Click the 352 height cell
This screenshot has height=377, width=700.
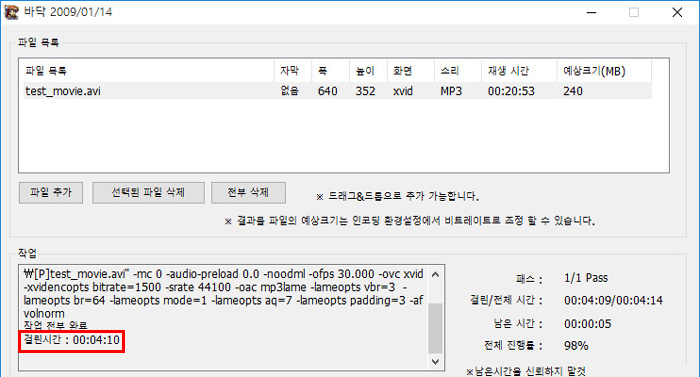[365, 91]
